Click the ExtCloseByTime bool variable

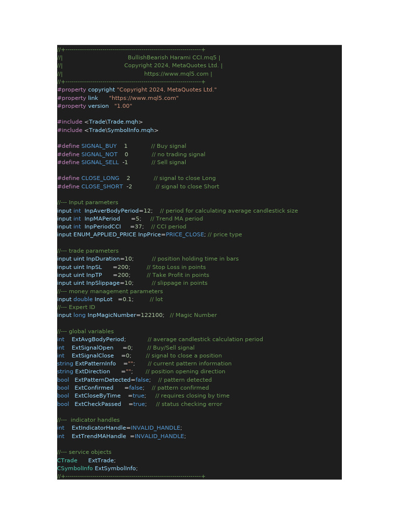[97, 396]
